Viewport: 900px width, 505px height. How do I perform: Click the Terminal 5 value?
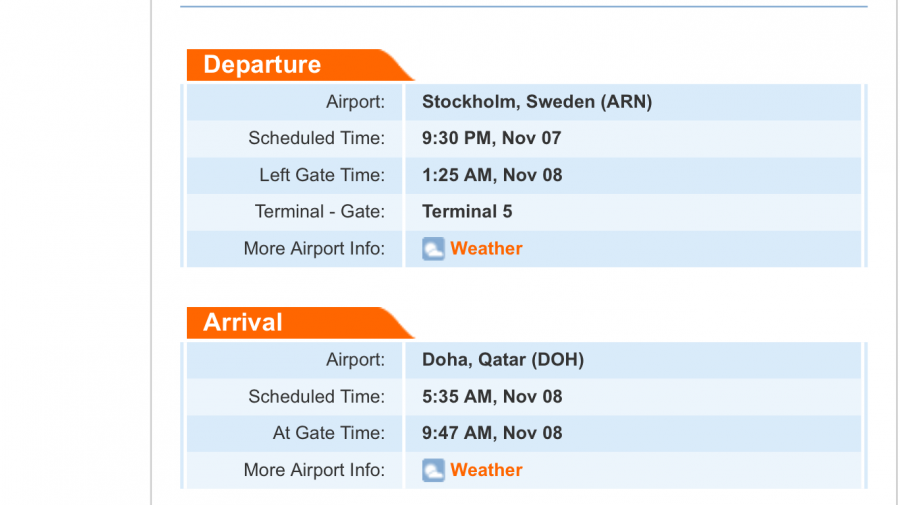tap(467, 212)
